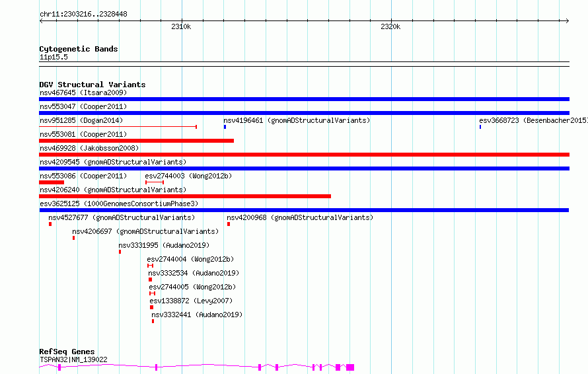
Task: Click the first magenta exon of TSPAN32
Action: coord(59,367)
